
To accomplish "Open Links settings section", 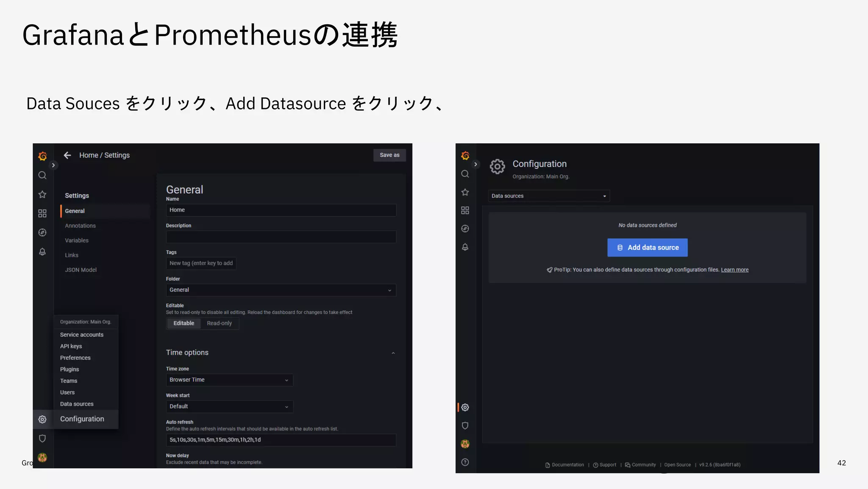I will click(72, 255).
